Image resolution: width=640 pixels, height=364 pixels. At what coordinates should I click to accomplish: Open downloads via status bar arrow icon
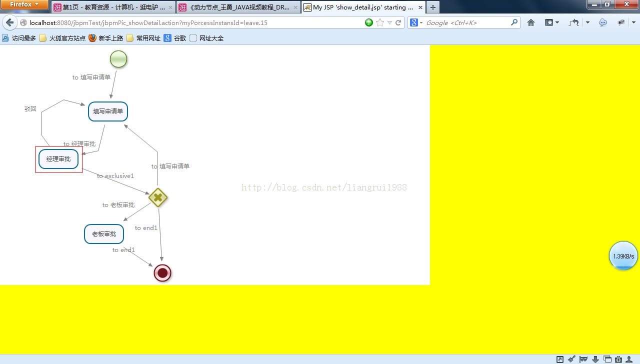point(595,359)
